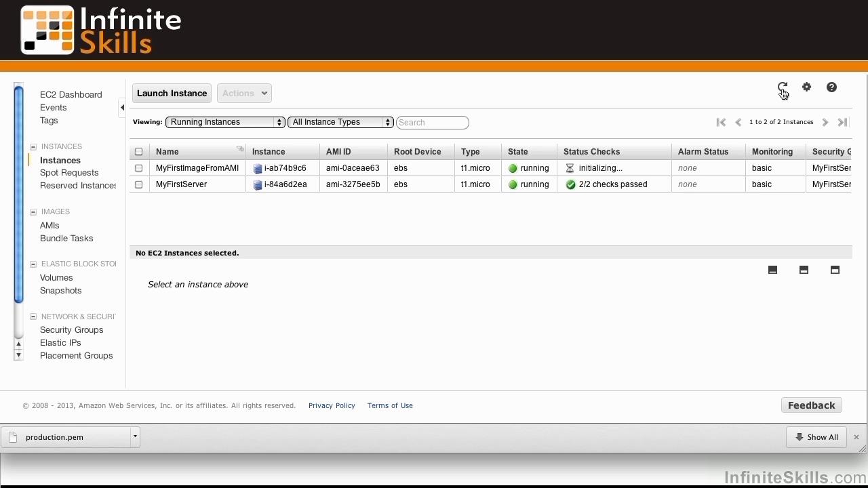This screenshot has height=488, width=868.
Task: Click green running status dot for MyFirstServer
Action: [x=513, y=184]
